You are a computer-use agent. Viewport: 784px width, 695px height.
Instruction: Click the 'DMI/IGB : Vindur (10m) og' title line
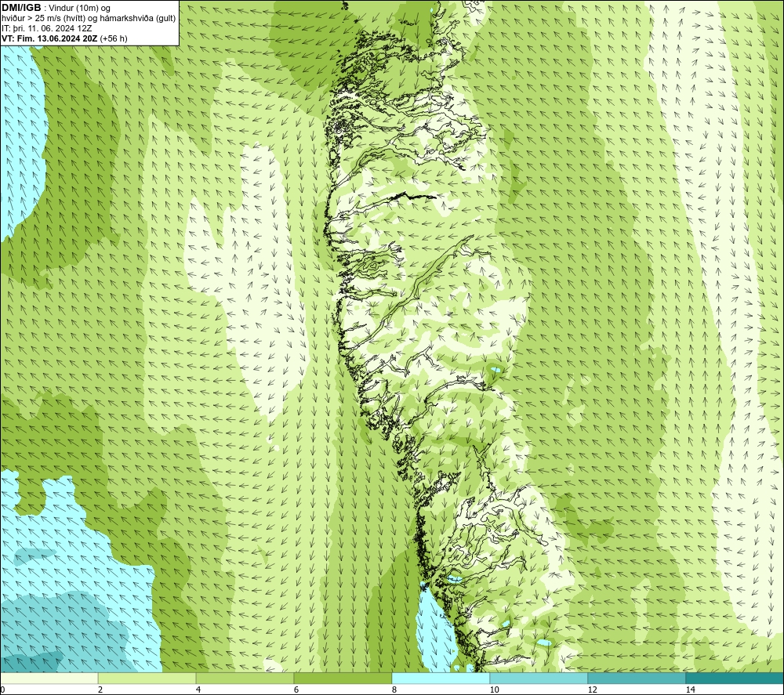[x=56, y=8]
